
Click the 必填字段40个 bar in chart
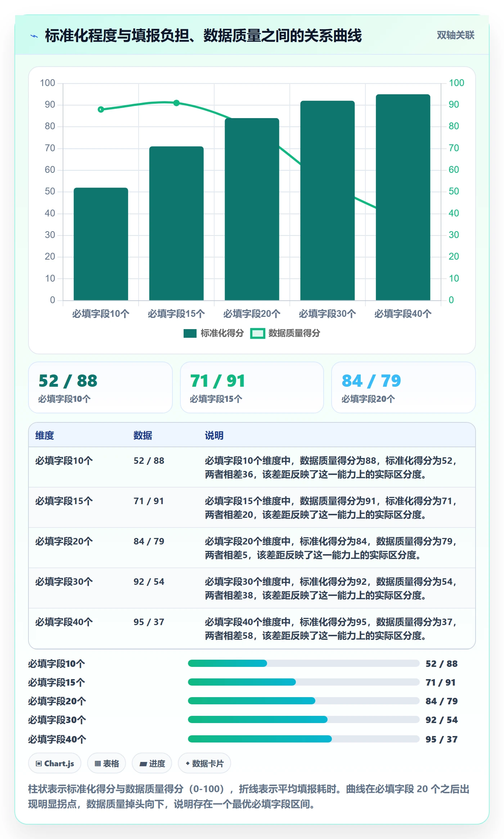403,197
